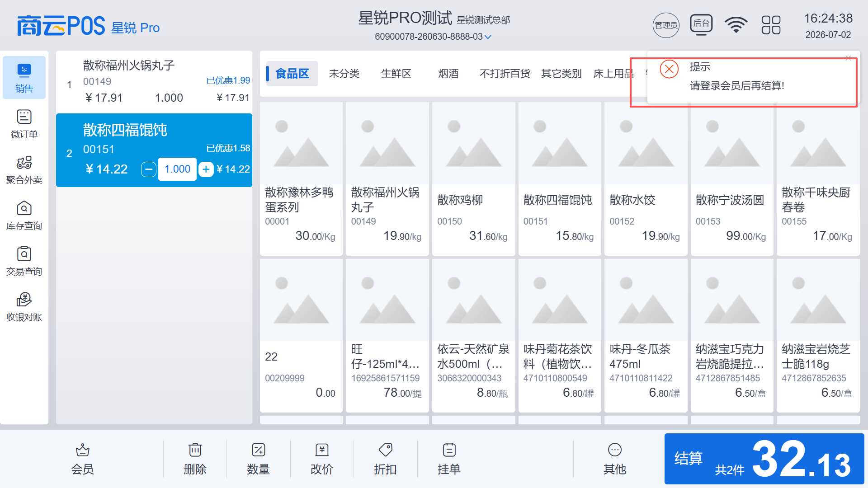Click the 管理员 user avatar
The image size is (868, 488).
pos(666,25)
